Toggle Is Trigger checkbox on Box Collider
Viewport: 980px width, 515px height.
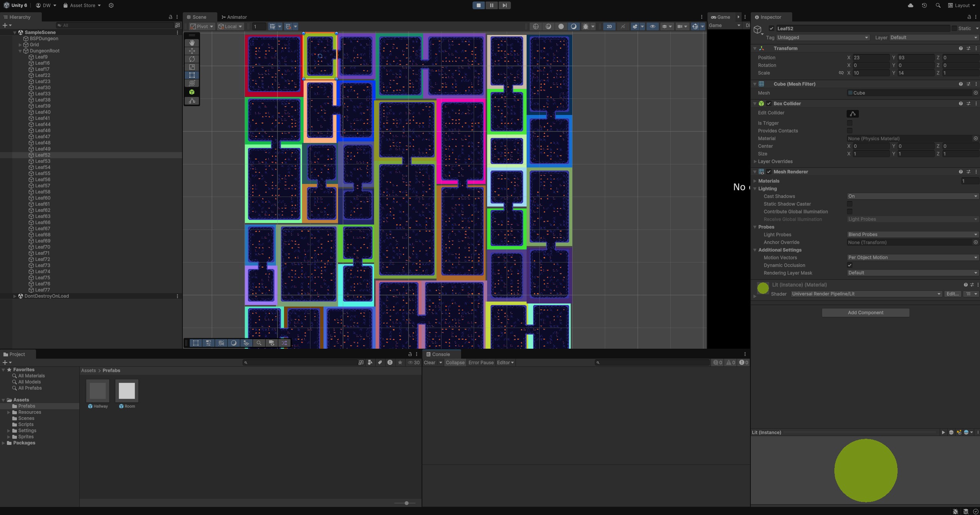pyautogui.click(x=850, y=123)
